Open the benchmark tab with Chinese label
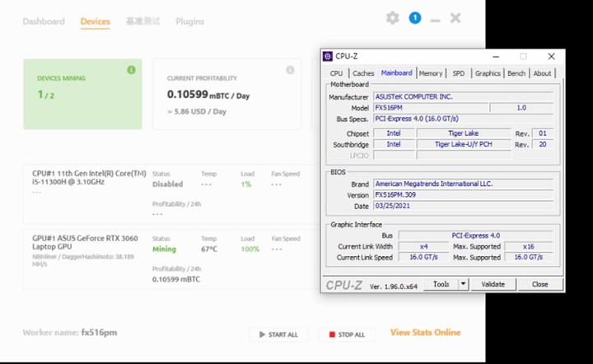The image size is (593, 364). [143, 21]
